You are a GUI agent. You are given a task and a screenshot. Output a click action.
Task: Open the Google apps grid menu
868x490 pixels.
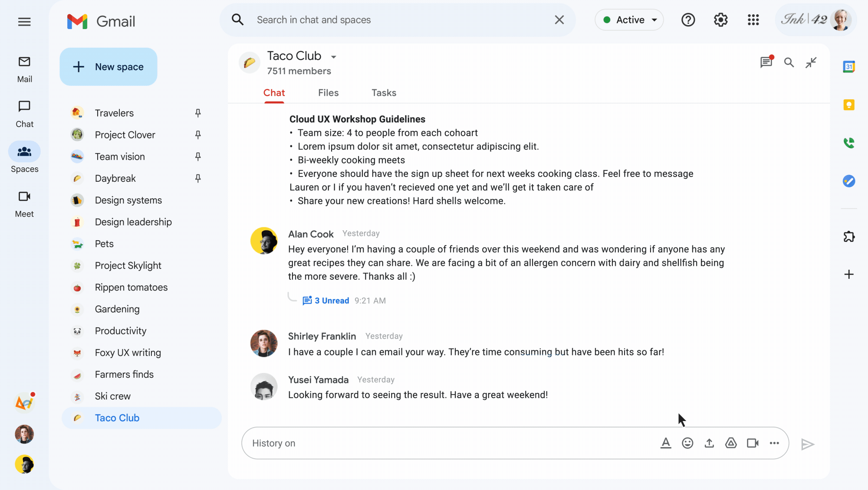coord(753,20)
